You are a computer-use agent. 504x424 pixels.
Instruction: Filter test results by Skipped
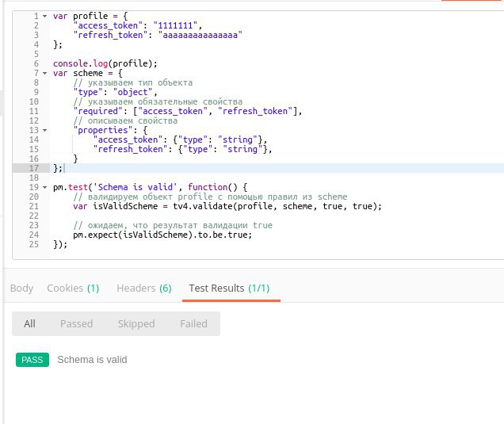pos(136,323)
